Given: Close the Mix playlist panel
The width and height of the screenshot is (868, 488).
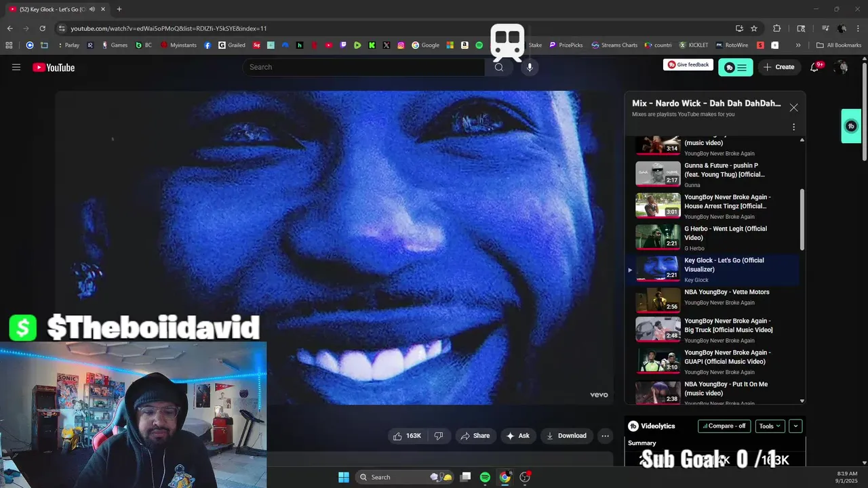Looking at the screenshot, I should pos(793,108).
